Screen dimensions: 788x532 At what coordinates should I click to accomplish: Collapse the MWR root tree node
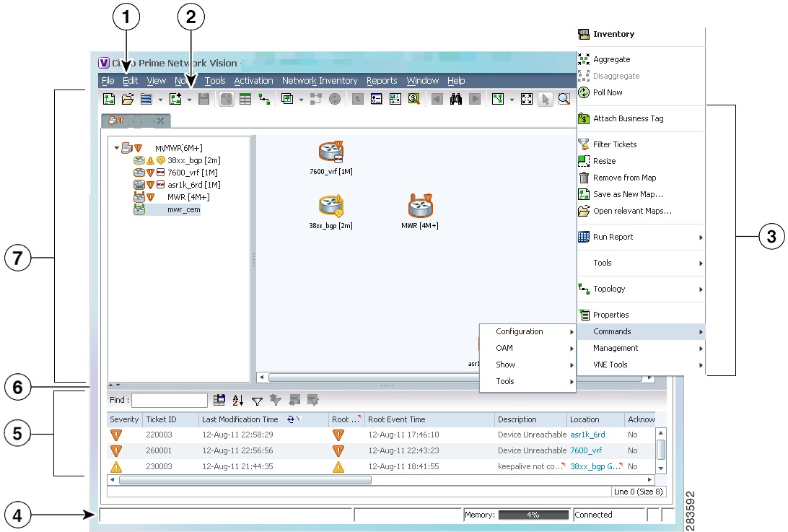point(117,148)
